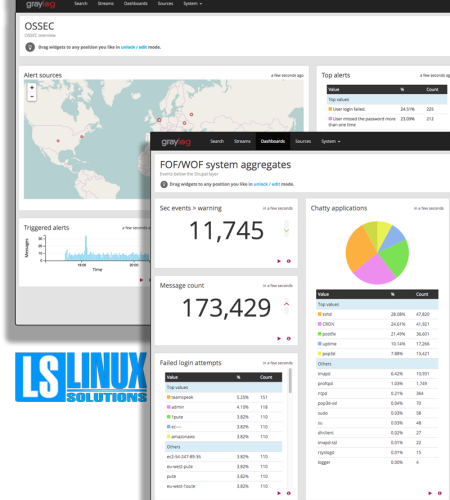
Task: Expand the System dropdown in FOF/WOF window
Action: (x=330, y=141)
